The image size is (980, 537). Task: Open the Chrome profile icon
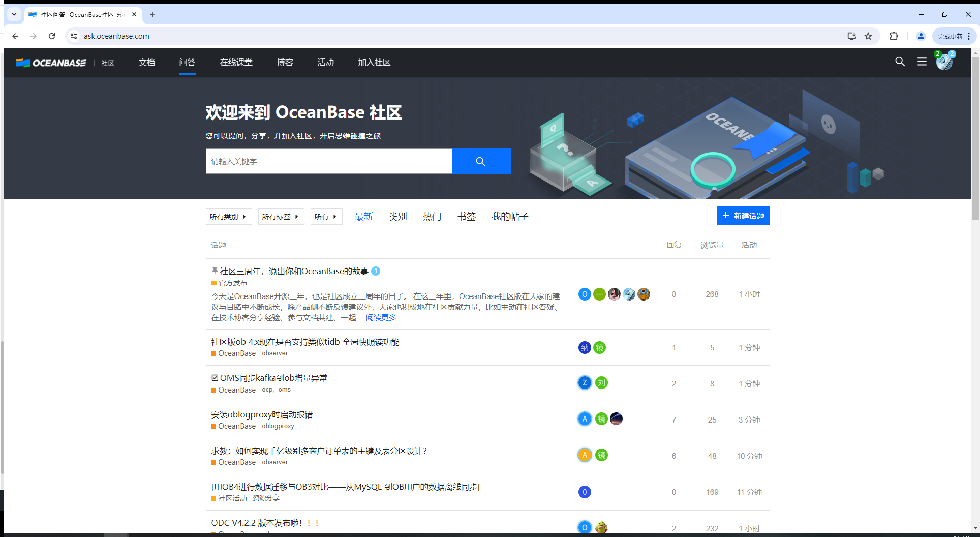point(921,36)
